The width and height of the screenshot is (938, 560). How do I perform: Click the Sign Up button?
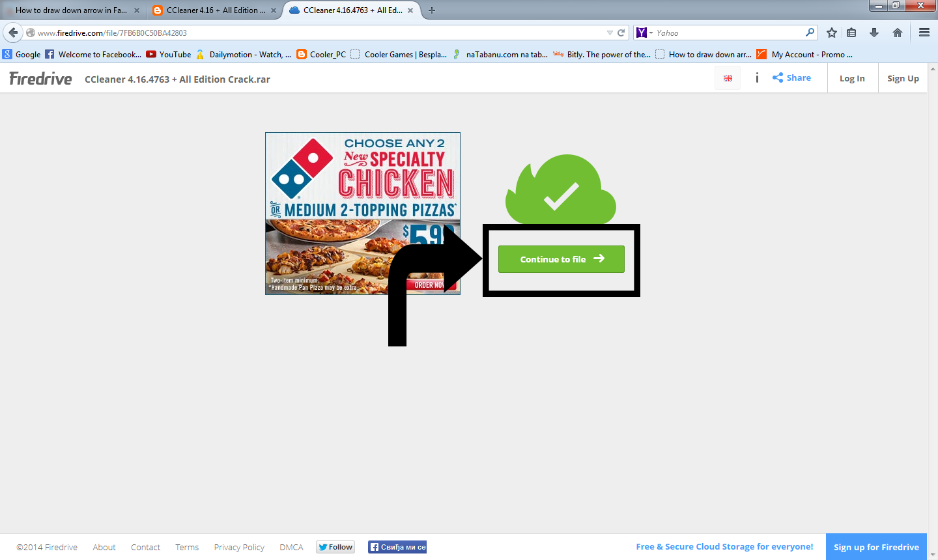903,78
